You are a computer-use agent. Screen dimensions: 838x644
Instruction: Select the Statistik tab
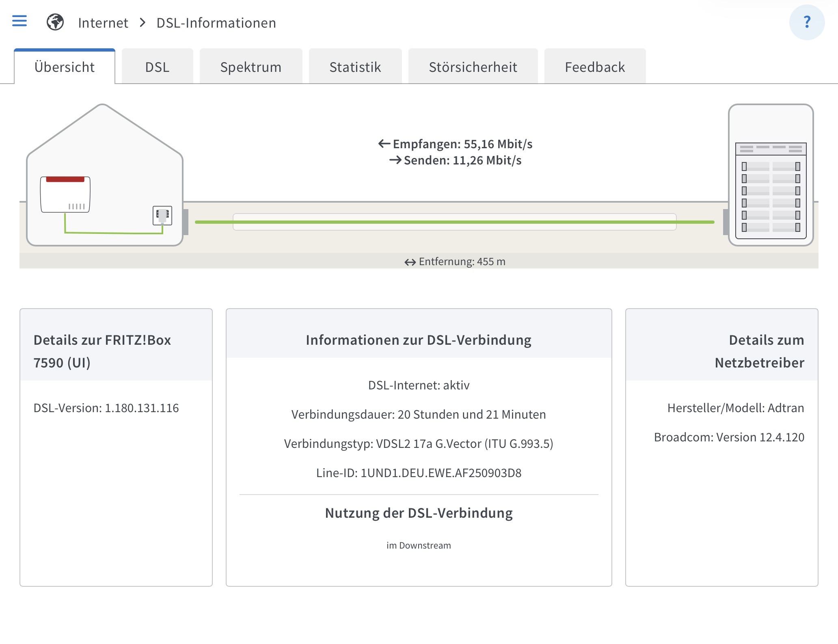point(355,67)
